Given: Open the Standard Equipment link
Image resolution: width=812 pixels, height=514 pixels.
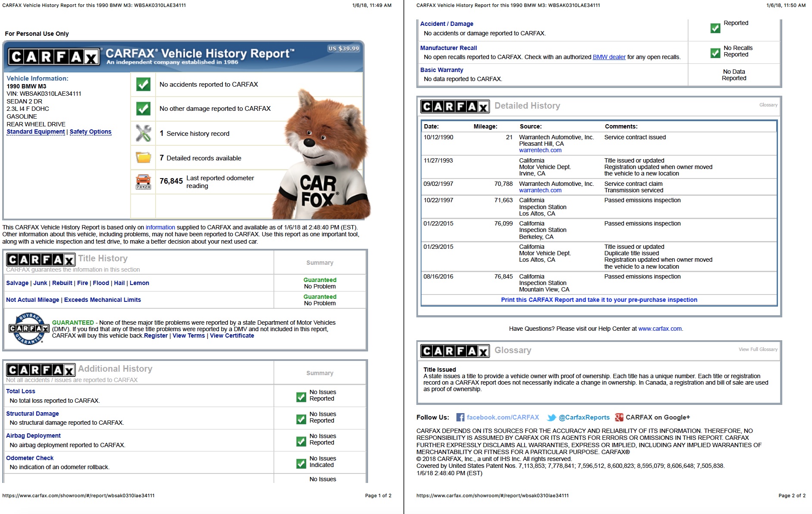Looking at the screenshot, I should tap(36, 132).
